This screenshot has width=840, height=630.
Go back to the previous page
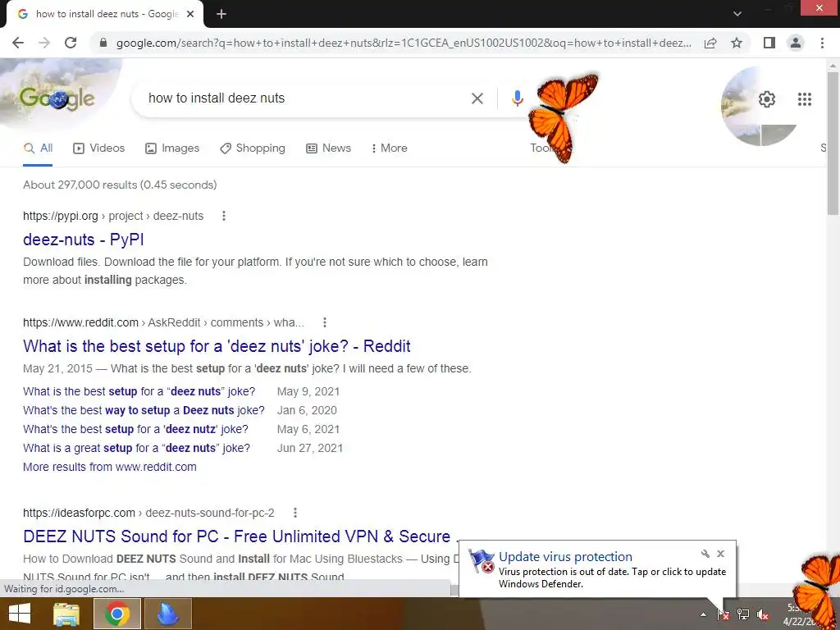pos(18,43)
